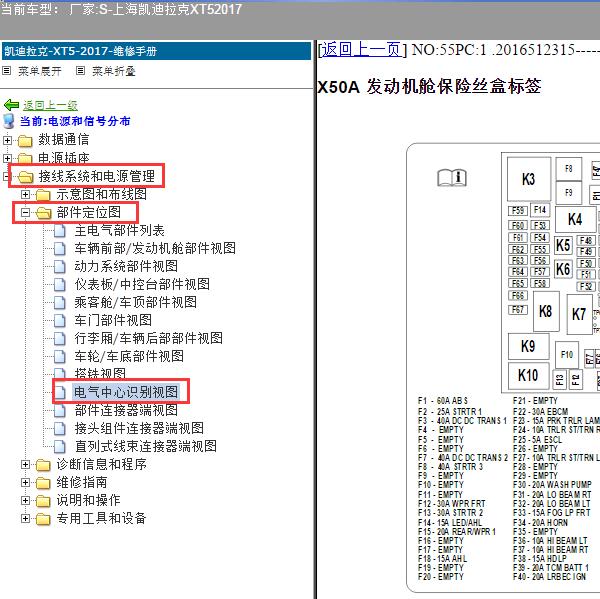Open 仪表板/中控台部件视图
600x599 pixels.
(x=142, y=284)
